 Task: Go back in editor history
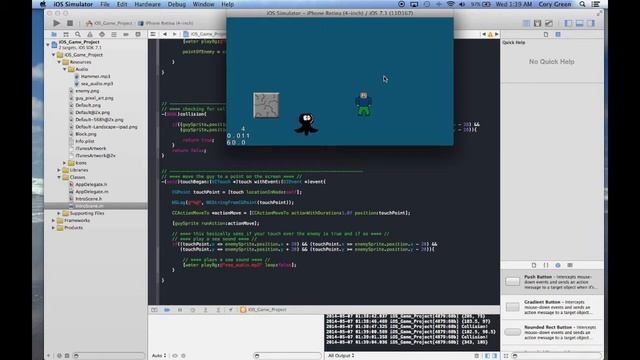pos(165,34)
